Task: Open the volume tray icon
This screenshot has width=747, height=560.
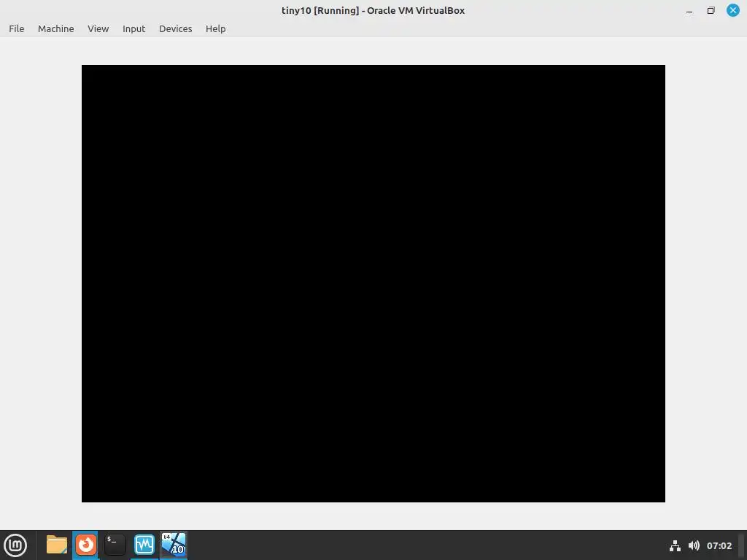Action: tap(694, 545)
